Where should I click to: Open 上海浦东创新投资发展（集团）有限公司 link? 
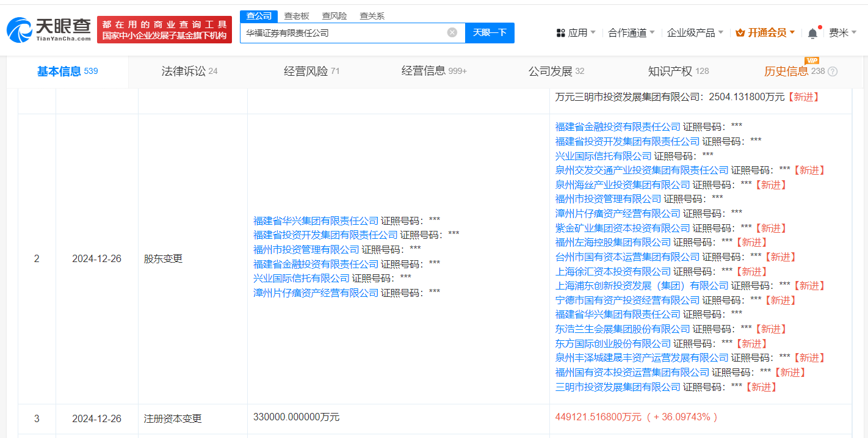[642, 286]
